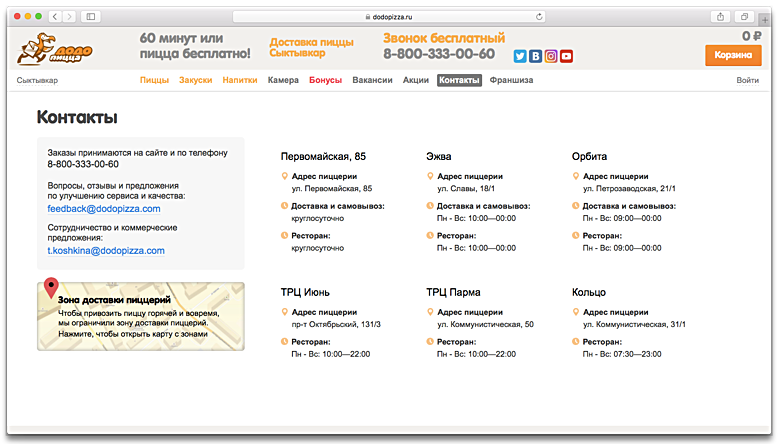This screenshot has width=780, height=444.
Task: Click the 8-800-333-00-60 header phone number
Action: [x=439, y=54]
